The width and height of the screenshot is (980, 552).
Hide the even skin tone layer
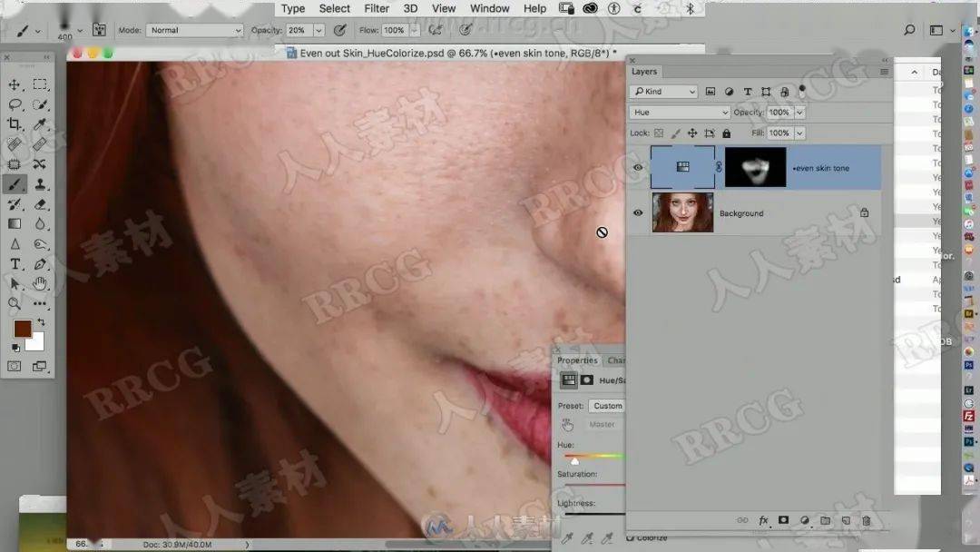638,168
